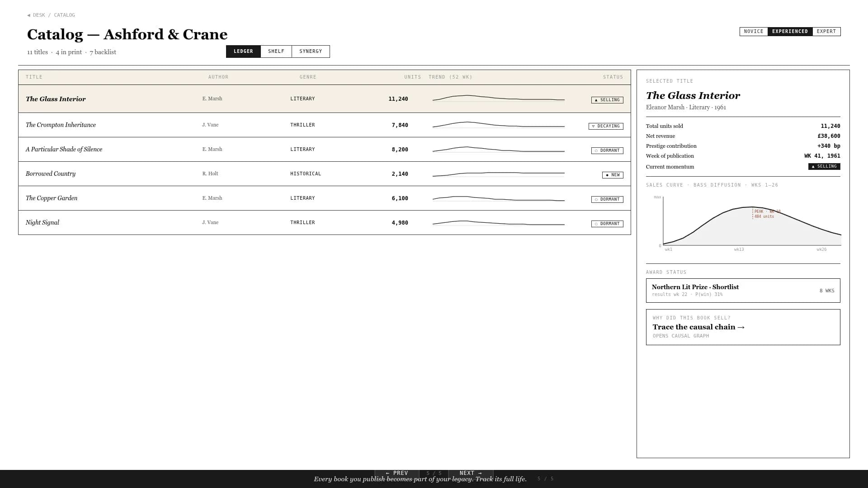Click the Catalog breadcrumb
The height and width of the screenshot is (488, 868).
point(65,15)
